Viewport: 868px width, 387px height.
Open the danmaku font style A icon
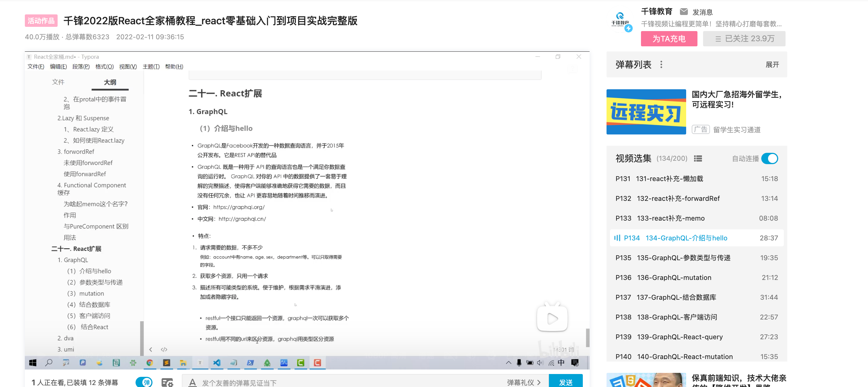pos(192,382)
